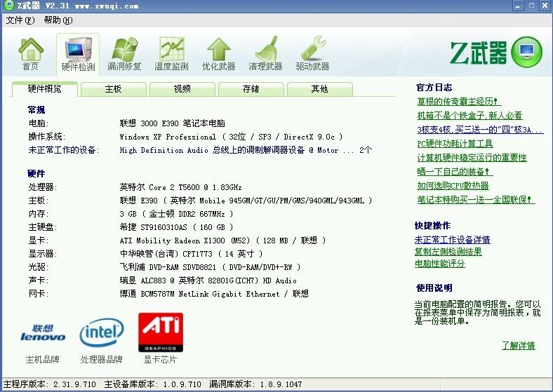The image size is (553, 392).
Task: Open 未正常工作设备详情 quick action
Action: [x=453, y=240]
